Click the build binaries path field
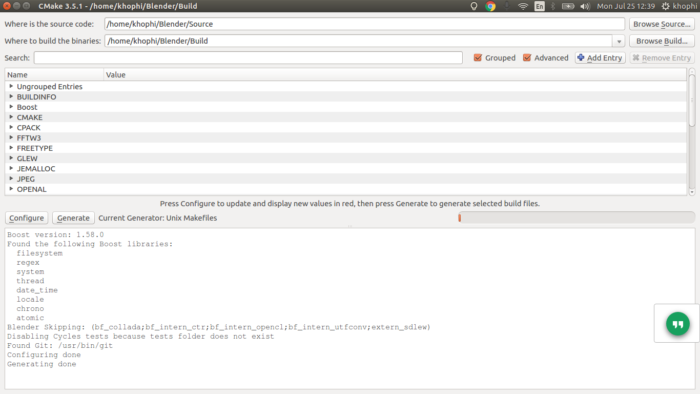 [359, 41]
